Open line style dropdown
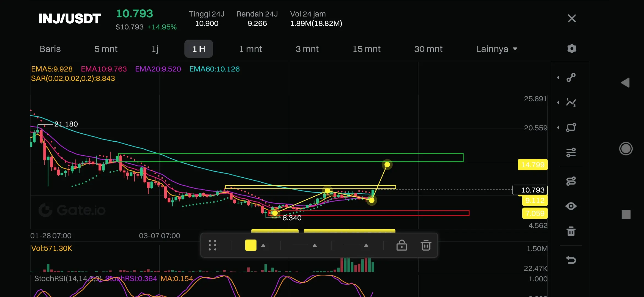 (356, 245)
